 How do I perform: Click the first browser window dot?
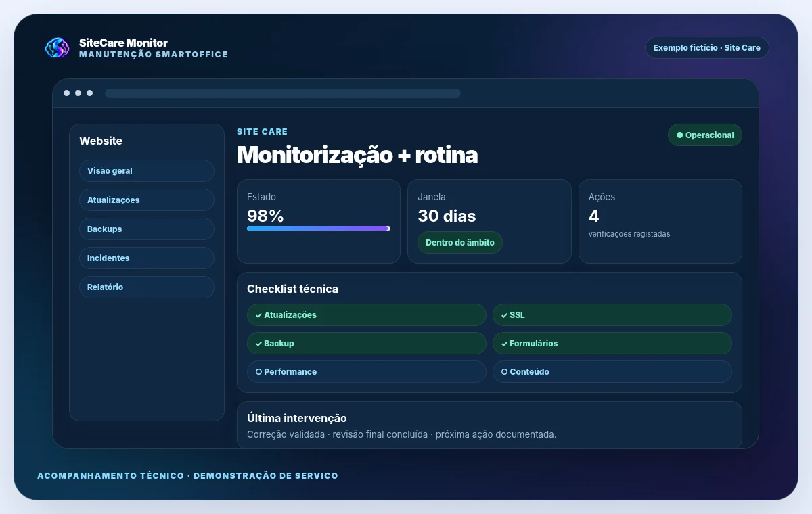[x=66, y=93]
